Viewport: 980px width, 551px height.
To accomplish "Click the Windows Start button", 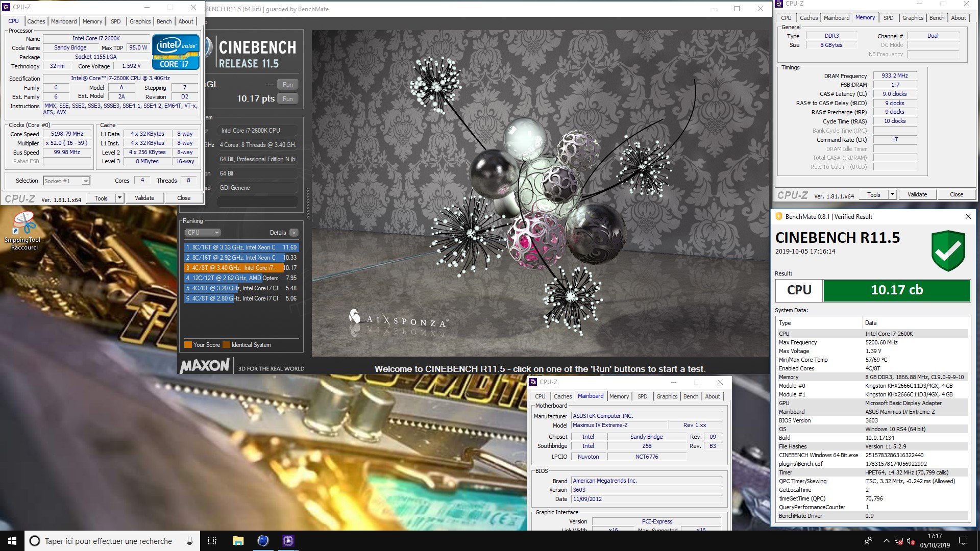I will click(12, 541).
